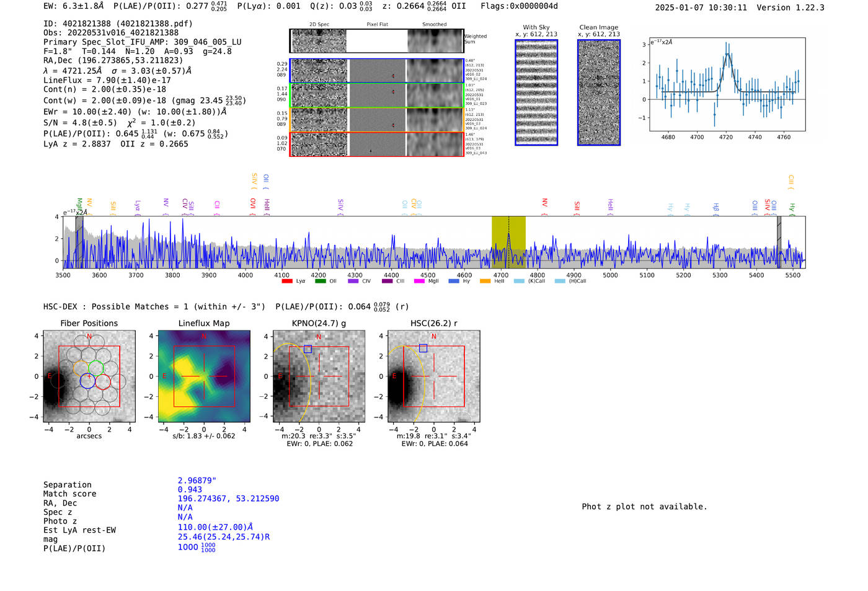
Task: Click the dark purple CIII legend swatch
Action: [387, 281]
